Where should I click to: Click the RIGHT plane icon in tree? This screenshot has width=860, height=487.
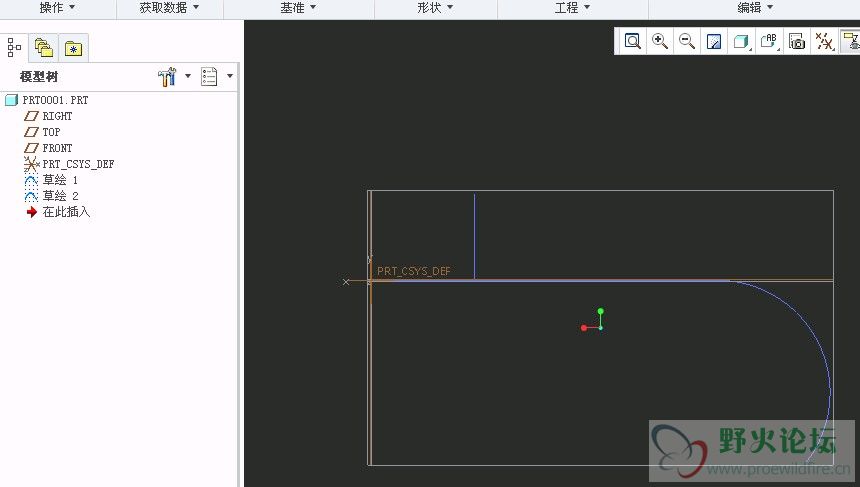31,116
